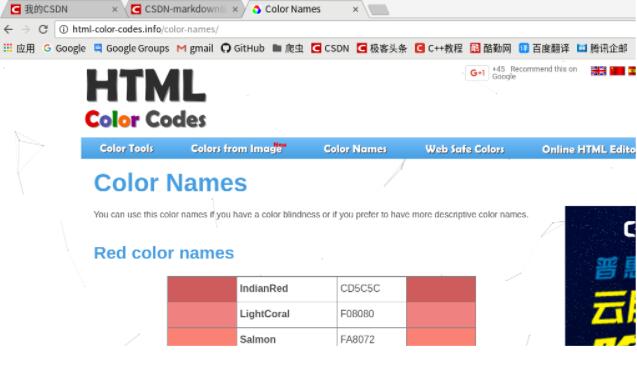Close the CSDN-markdown tab
637x384 pixels.
pyautogui.click(x=235, y=9)
